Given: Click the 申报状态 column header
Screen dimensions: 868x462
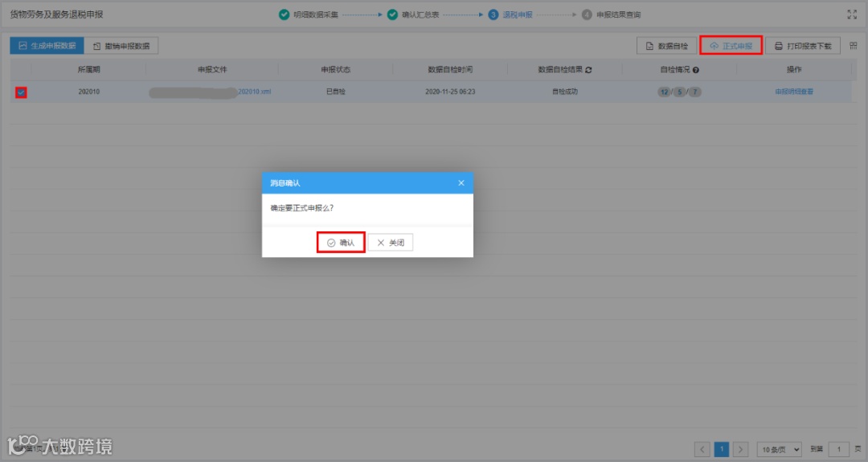Looking at the screenshot, I should pos(335,70).
